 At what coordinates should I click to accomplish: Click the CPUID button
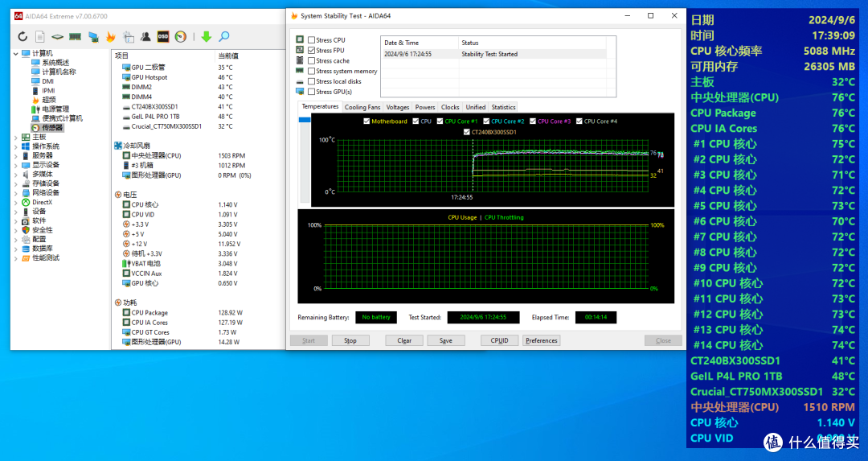(499, 341)
